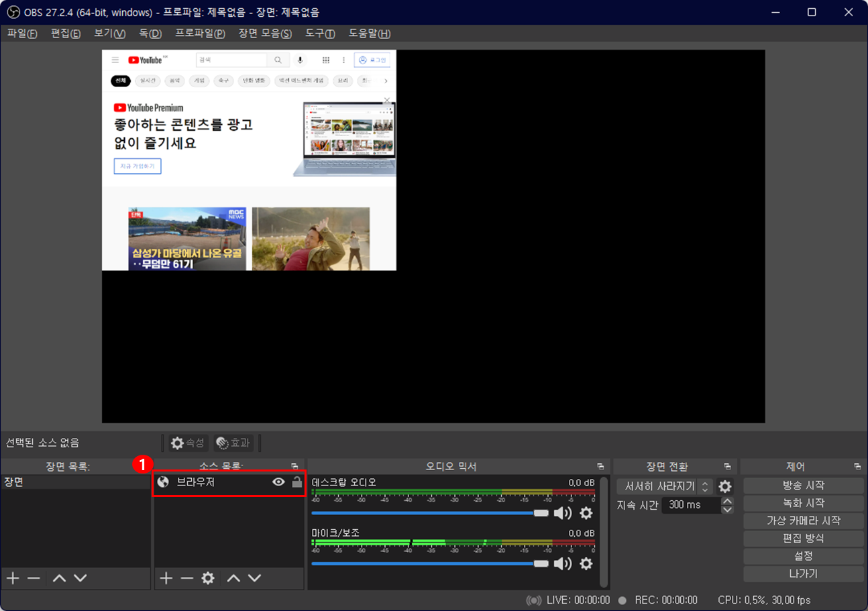Move the source down in 소스 목록
Viewport: 868px width, 611px height.
point(254,578)
